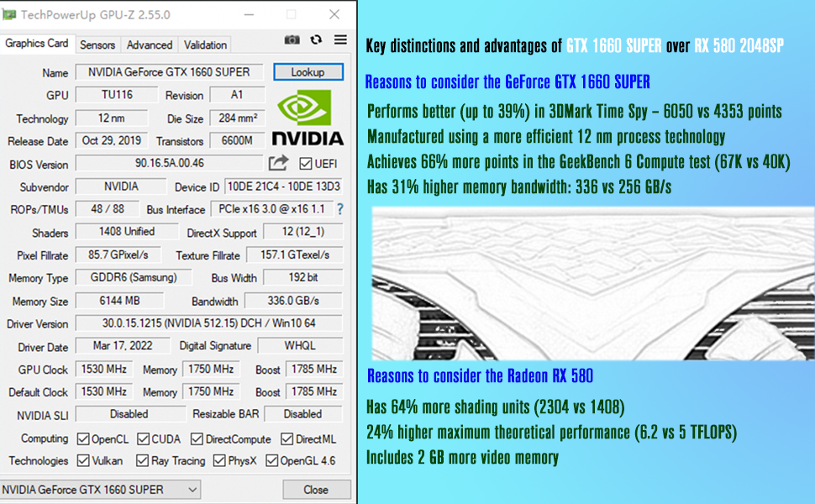The height and width of the screenshot is (504, 815).
Task: Open the GPU selection dropdown at bottom
Action: coord(100,490)
